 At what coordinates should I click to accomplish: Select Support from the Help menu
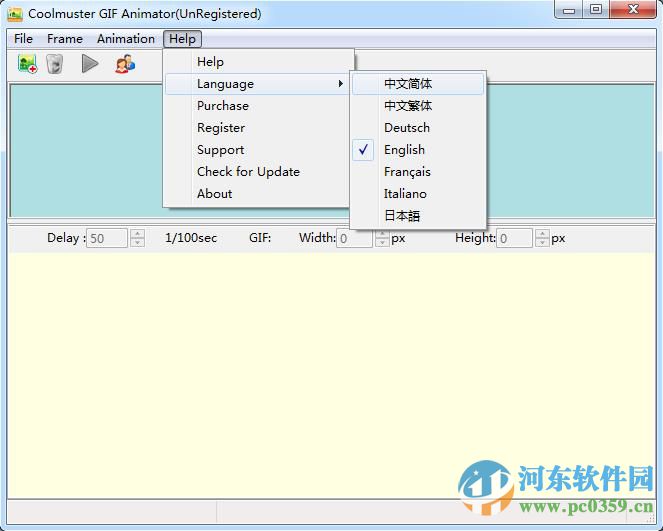point(258,150)
